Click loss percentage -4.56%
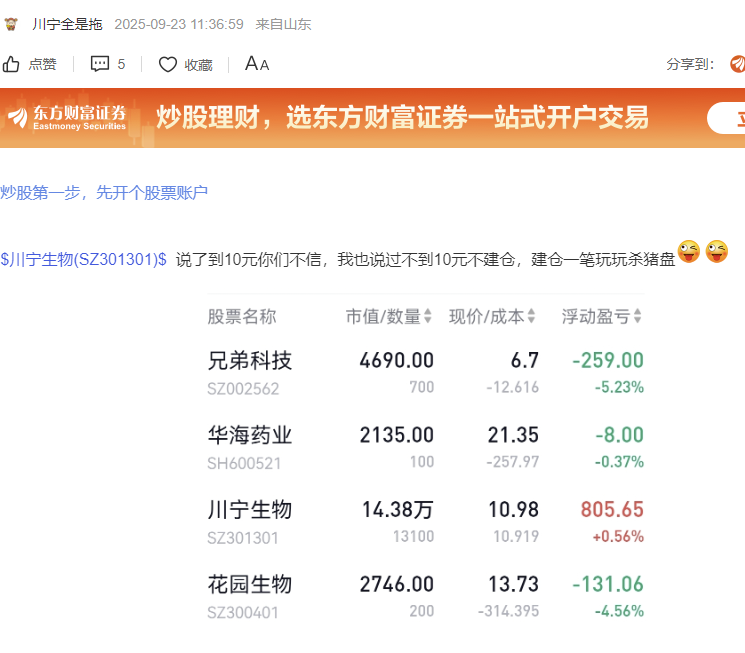Image resolution: width=745 pixels, height=653 pixels. tap(619, 611)
